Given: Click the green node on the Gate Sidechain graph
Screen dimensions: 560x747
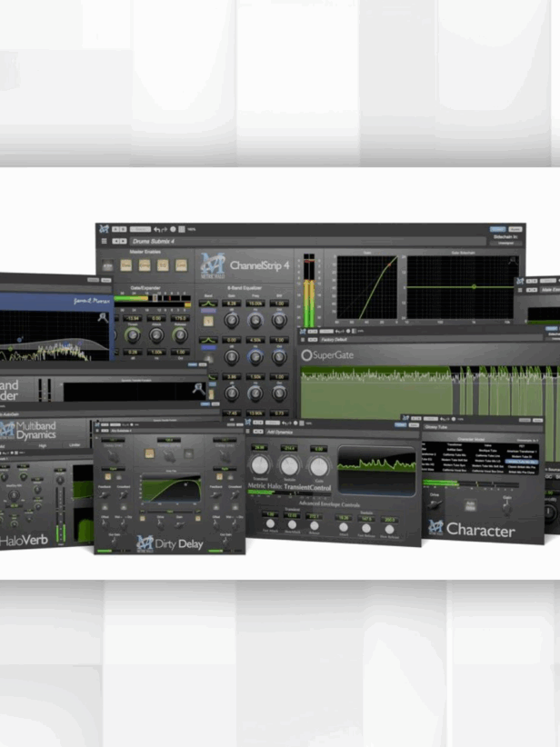Looking at the screenshot, I should pyautogui.click(x=474, y=287).
